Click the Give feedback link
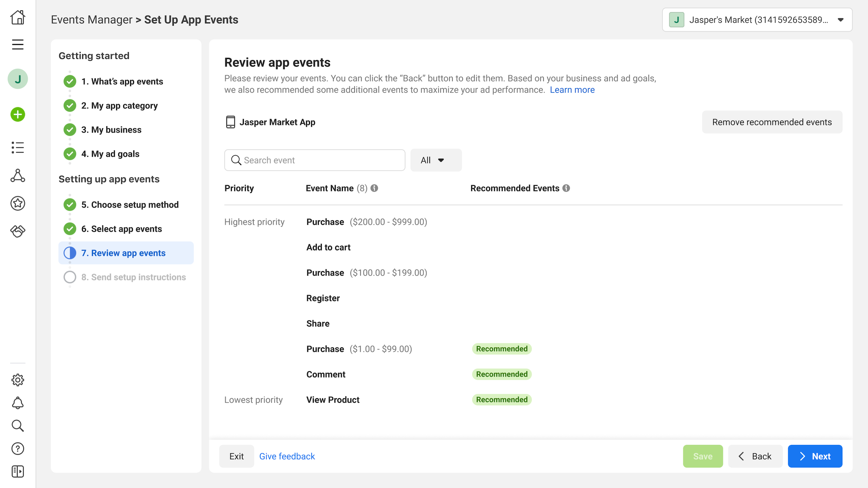Screen dimensions: 868x488 [x=287, y=456]
